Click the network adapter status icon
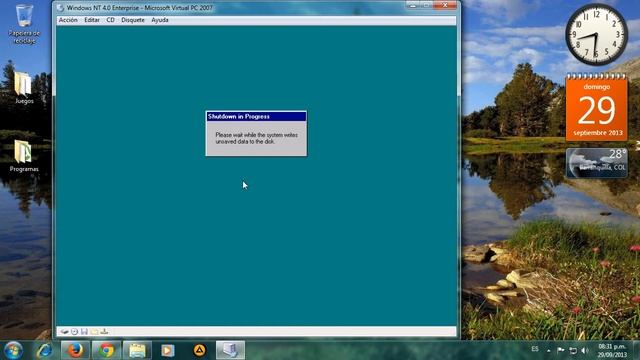The height and width of the screenshot is (360, 640). tap(104, 331)
